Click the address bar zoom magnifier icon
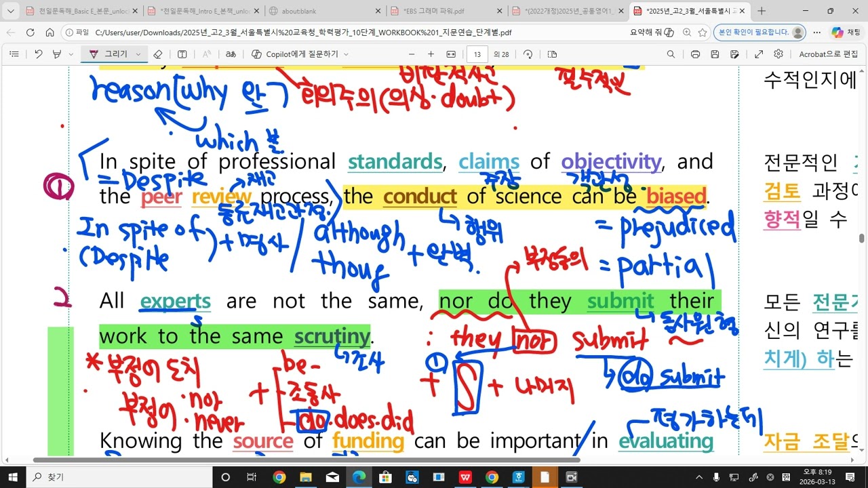The image size is (868, 488). [687, 33]
